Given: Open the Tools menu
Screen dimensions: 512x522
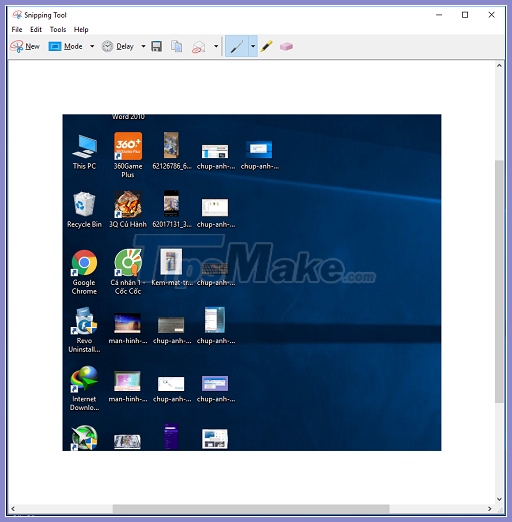Looking at the screenshot, I should click(58, 29).
